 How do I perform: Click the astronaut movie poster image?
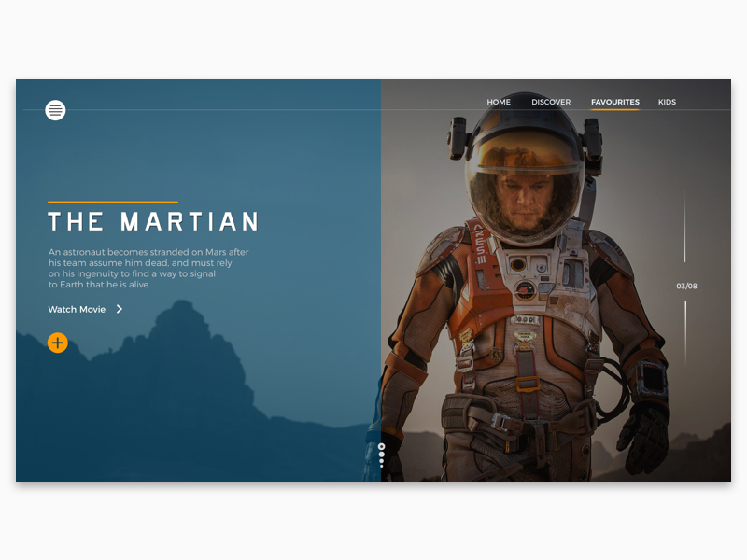[556, 281]
